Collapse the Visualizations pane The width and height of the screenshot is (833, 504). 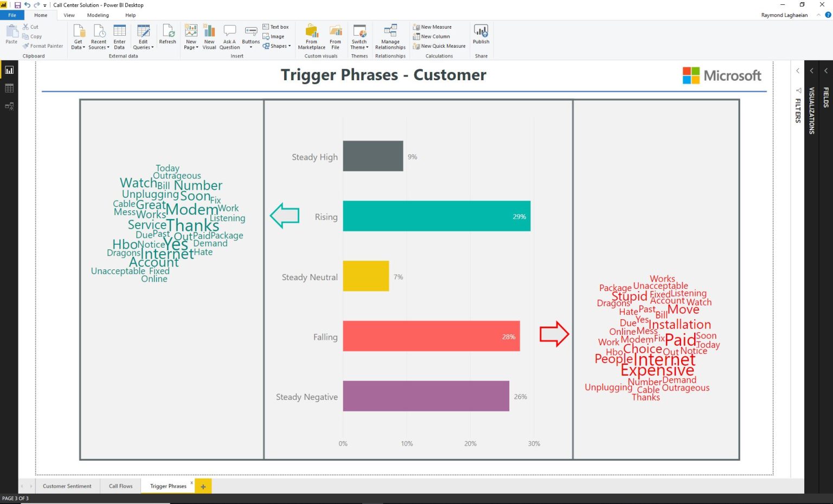[x=811, y=70]
